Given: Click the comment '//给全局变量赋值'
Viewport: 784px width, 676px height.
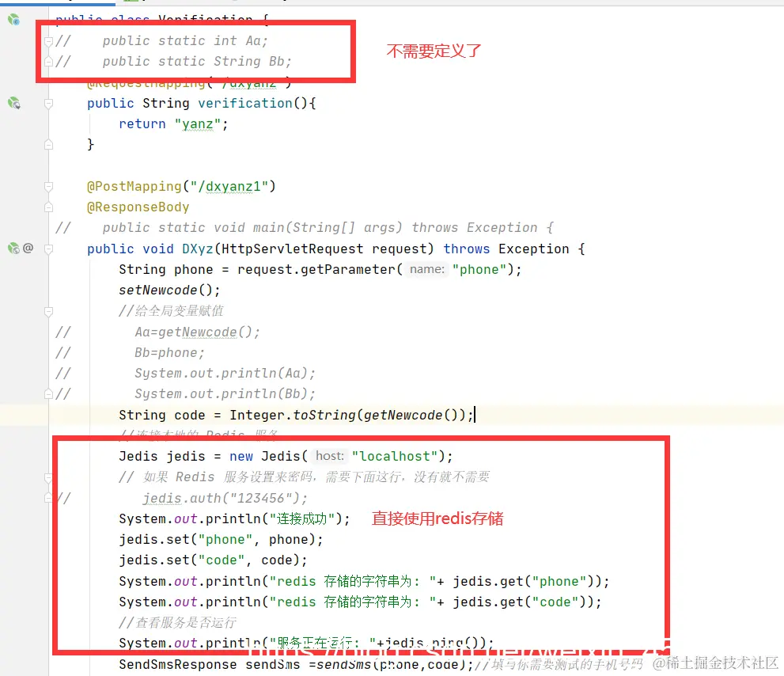Looking at the screenshot, I should (x=171, y=311).
